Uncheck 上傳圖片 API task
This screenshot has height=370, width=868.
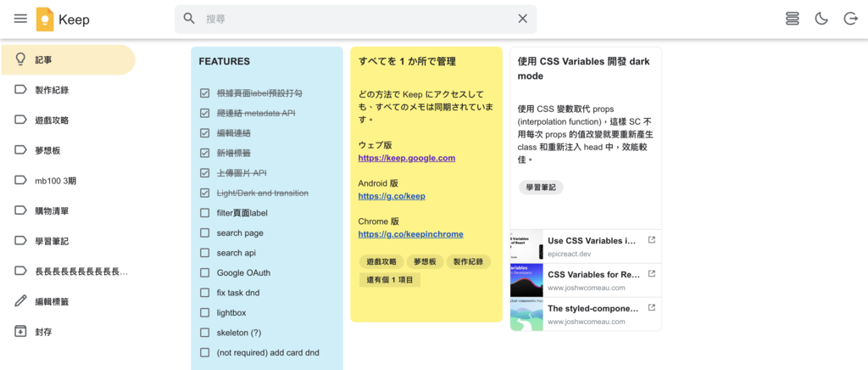205,173
